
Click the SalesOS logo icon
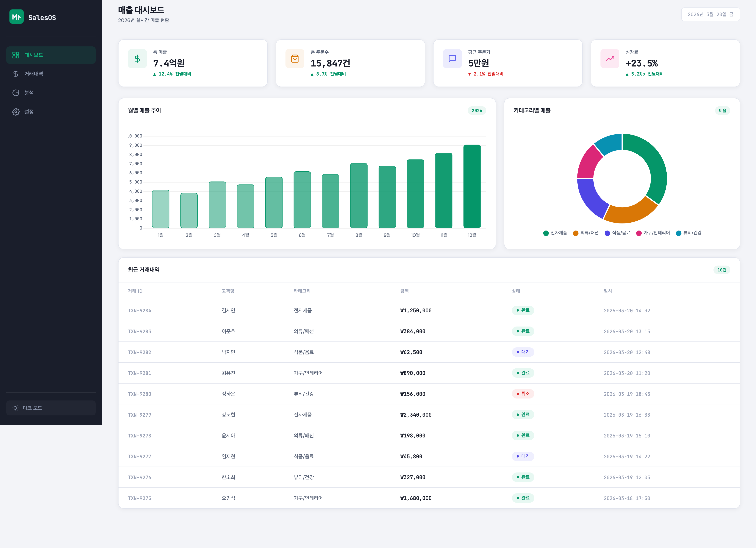[x=16, y=17]
